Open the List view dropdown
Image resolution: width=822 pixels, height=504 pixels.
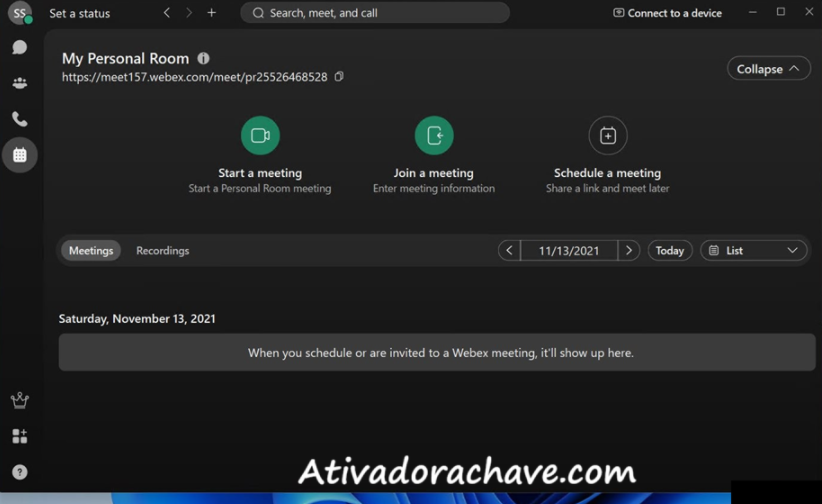[x=753, y=251]
